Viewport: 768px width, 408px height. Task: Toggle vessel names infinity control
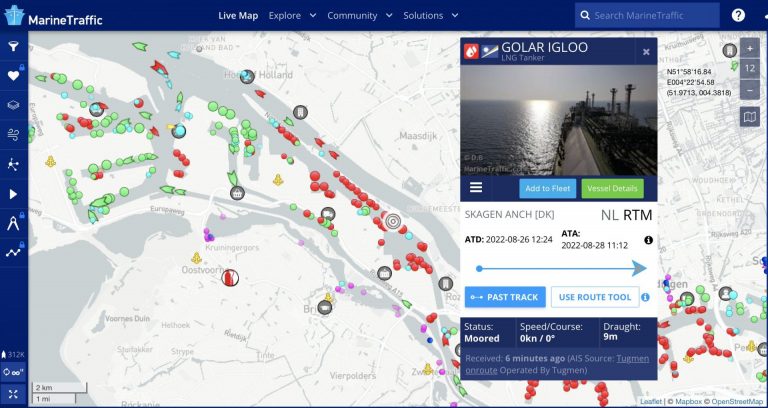pos(13,372)
